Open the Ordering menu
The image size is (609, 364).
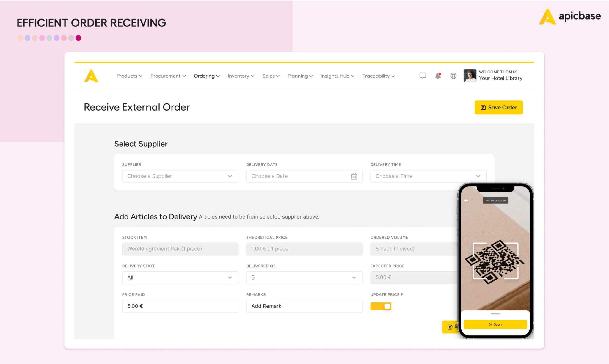(x=207, y=76)
